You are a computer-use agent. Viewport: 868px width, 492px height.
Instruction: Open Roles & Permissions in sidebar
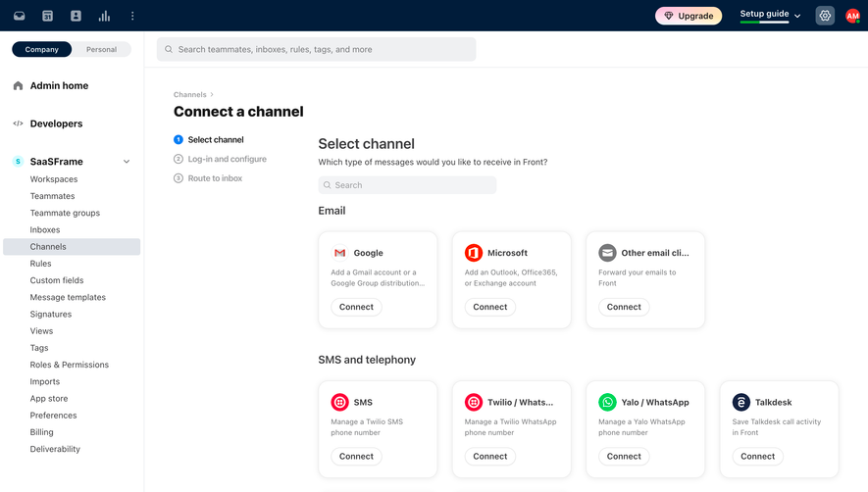(x=70, y=365)
